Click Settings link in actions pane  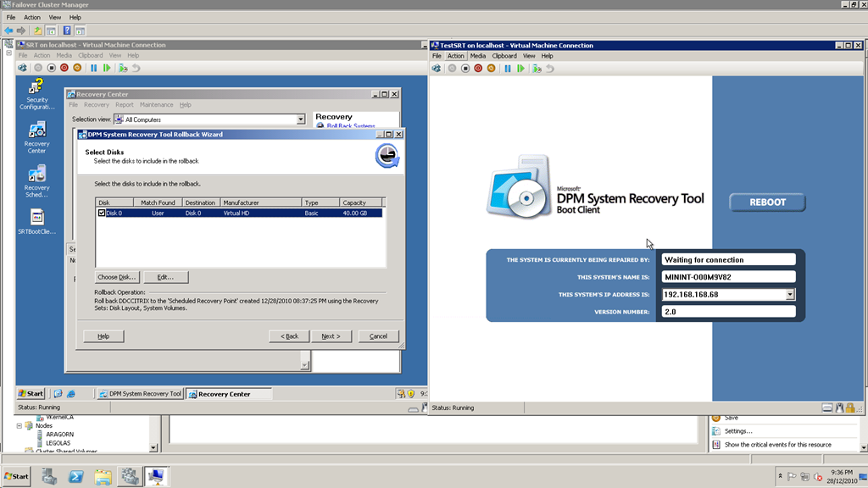pyautogui.click(x=738, y=431)
